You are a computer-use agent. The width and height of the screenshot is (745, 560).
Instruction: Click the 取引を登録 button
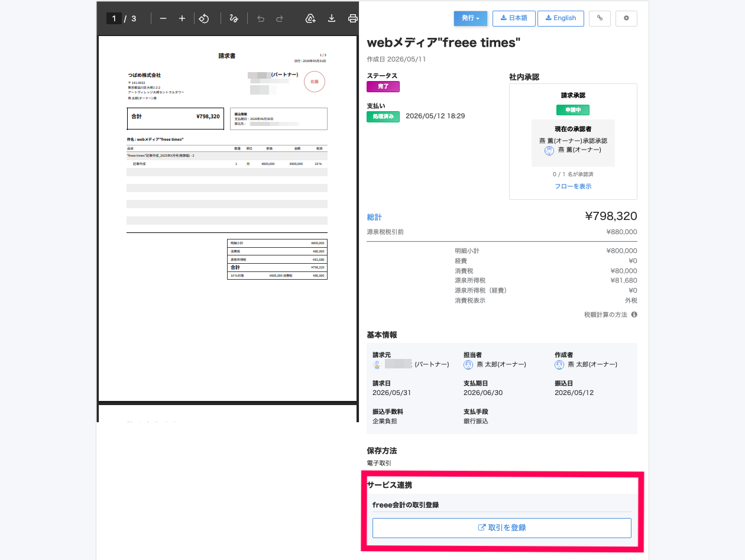(x=502, y=527)
